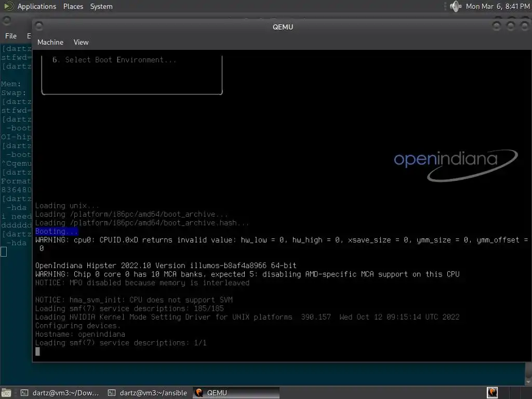
Task: Open the Machine menu in QEMU
Action: pos(50,43)
